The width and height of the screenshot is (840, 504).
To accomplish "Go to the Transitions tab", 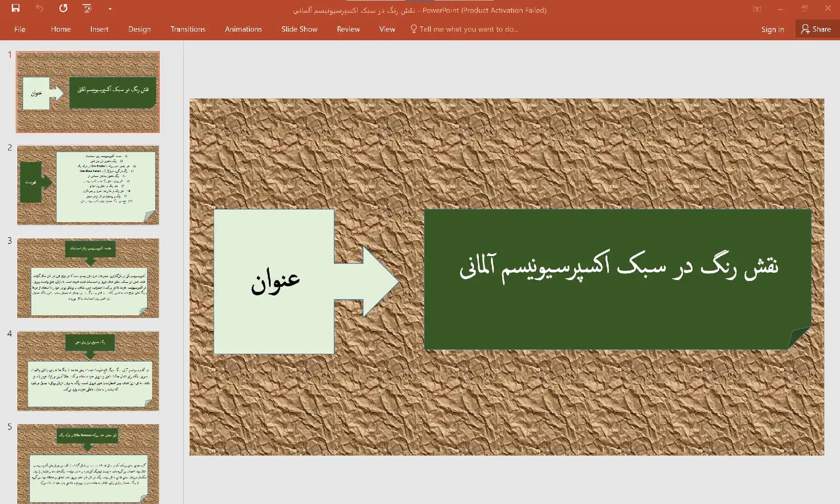I will (188, 29).
